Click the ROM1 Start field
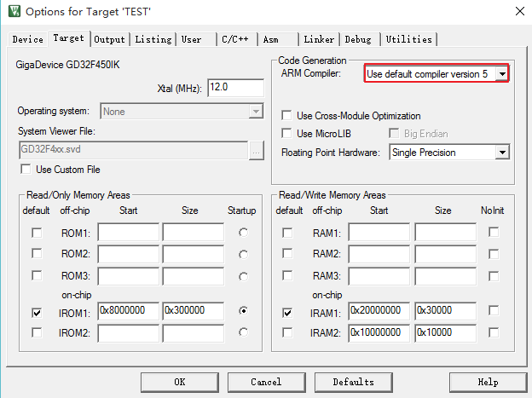Viewport: 532px width, 398px height. click(128, 233)
